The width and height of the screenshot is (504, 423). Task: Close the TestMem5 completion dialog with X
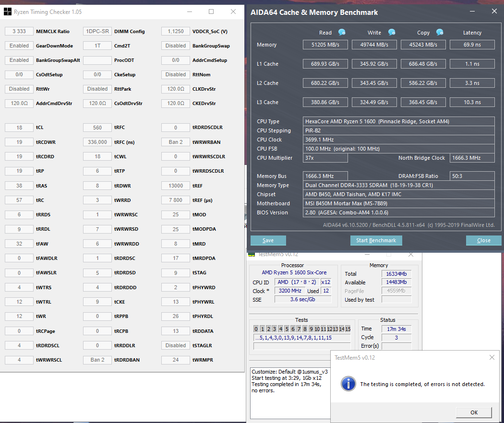pos(492,357)
